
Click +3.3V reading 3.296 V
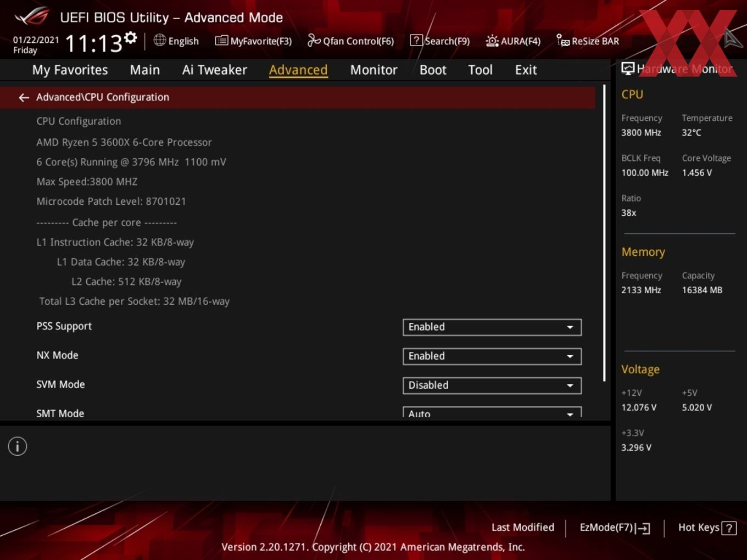(636, 447)
